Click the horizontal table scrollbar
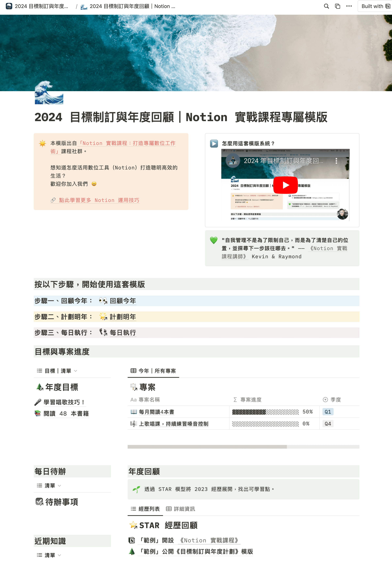Screen dimensions: 392x561 [x=207, y=447]
